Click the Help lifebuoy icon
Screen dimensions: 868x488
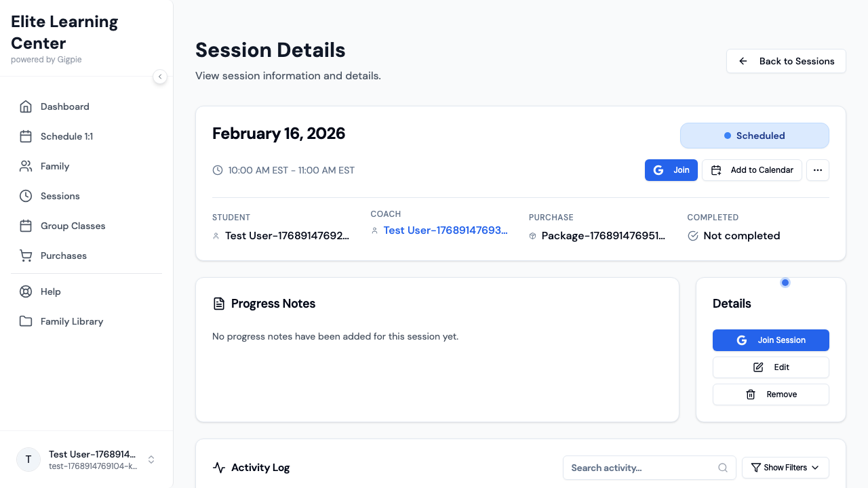26,291
